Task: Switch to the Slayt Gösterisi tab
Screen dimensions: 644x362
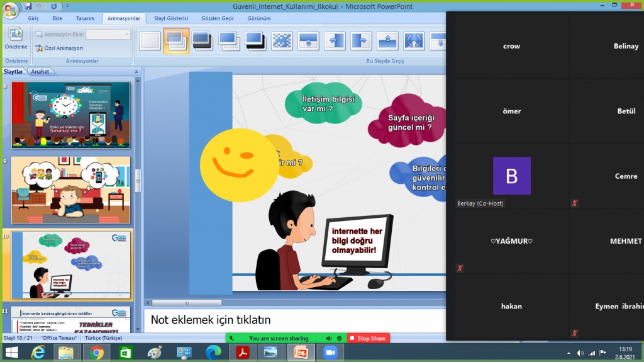Action: click(x=172, y=19)
